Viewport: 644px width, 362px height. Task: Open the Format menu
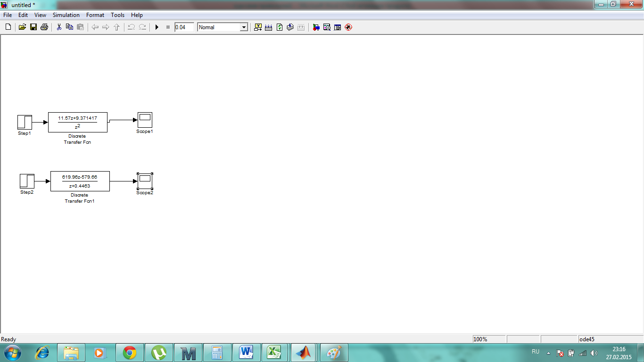click(95, 15)
